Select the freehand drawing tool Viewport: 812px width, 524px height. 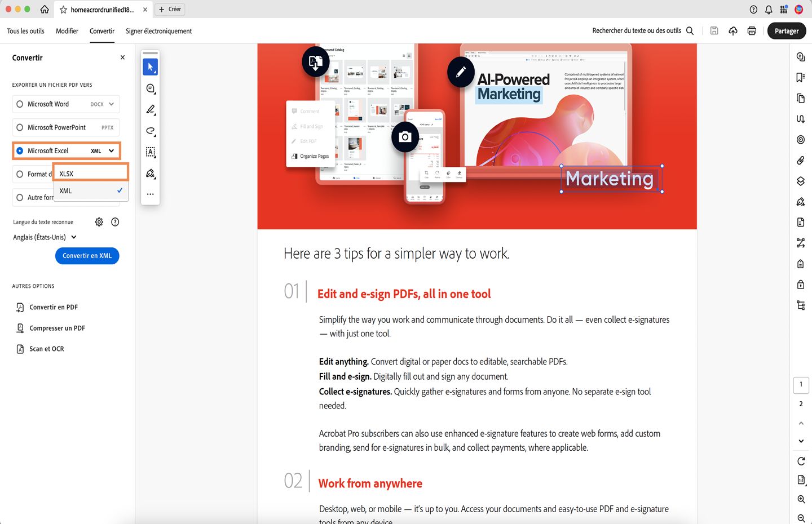pos(150,131)
